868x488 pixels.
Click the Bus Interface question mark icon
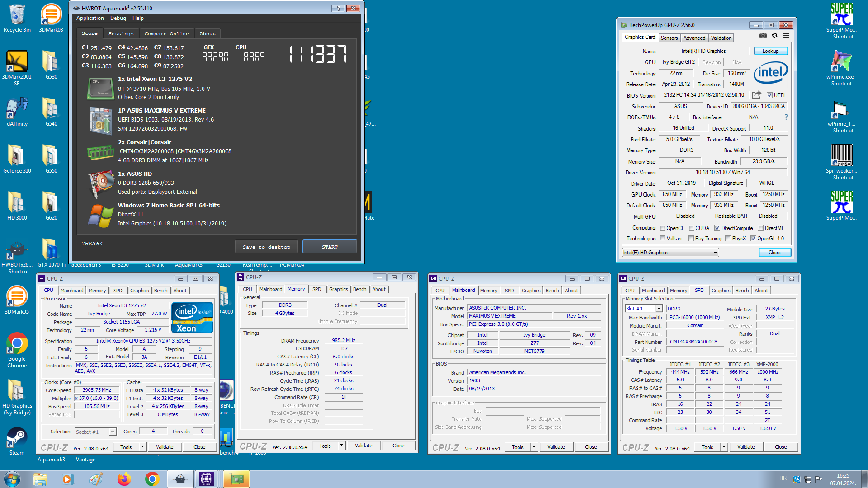coord(786,117)
